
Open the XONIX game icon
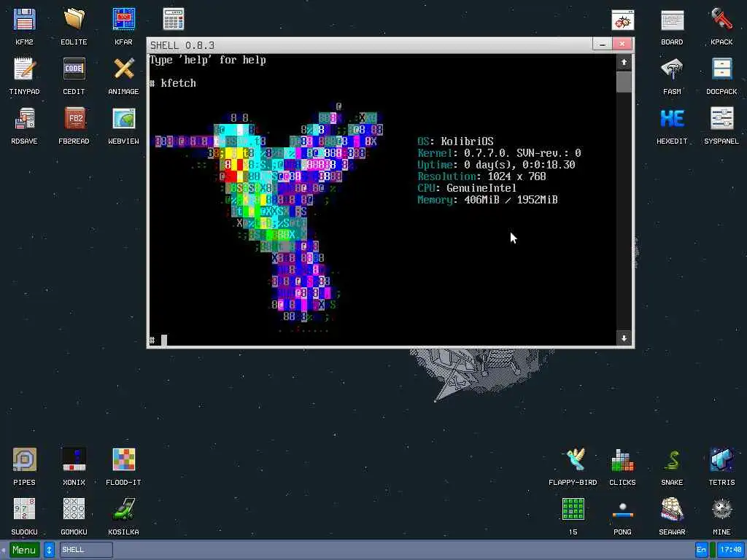tap(74, 460)
